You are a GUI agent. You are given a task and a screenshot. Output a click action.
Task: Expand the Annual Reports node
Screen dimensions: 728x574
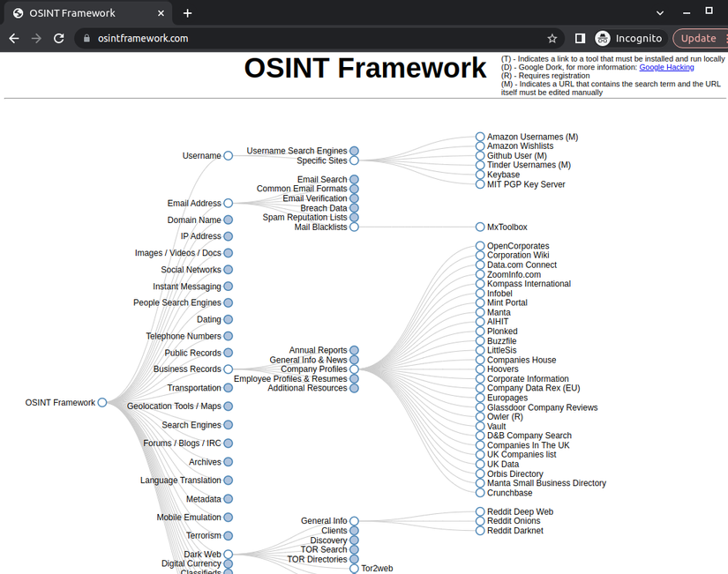(x=354, y=350)
